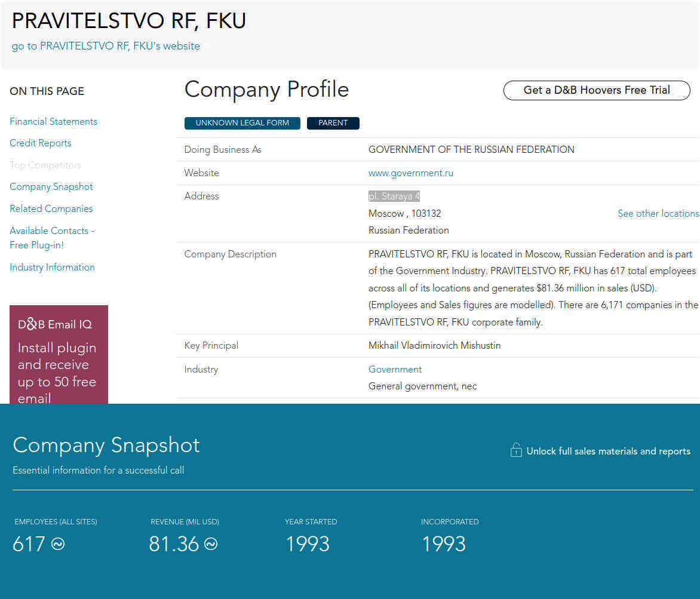Open www.government.ru website link
The width and height of the screenshot is (700, 599).
click(x=410, y=173)
